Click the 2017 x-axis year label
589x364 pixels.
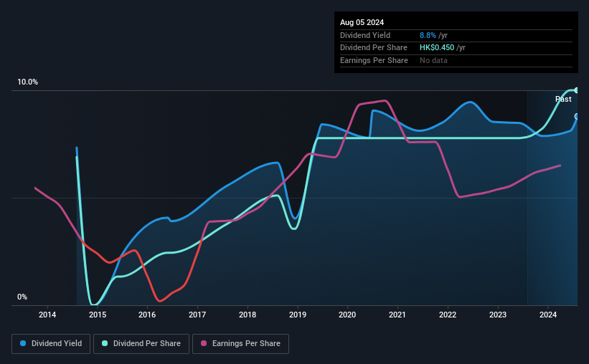point(197,315)
